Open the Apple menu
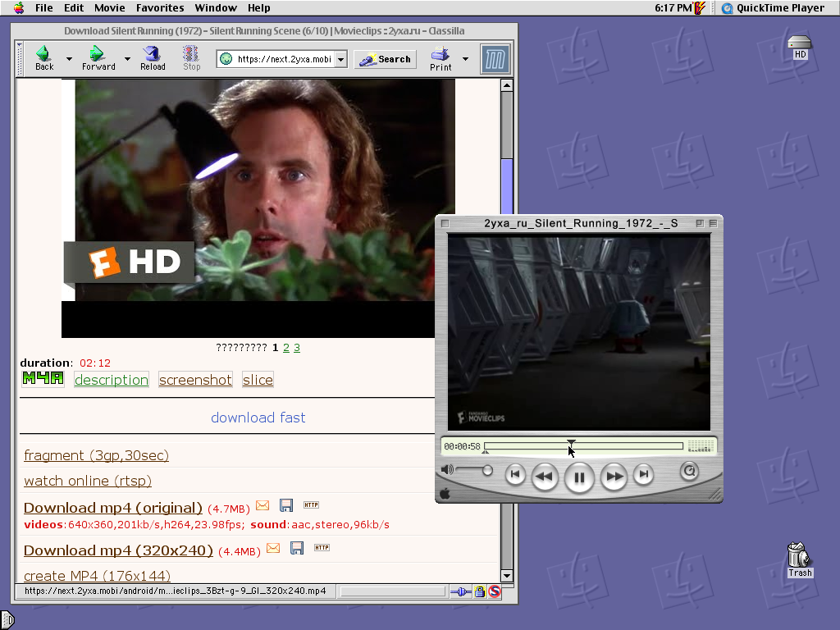Image resolution: width=840 pixels, height=630 pixels. click(x=19, y=7)
